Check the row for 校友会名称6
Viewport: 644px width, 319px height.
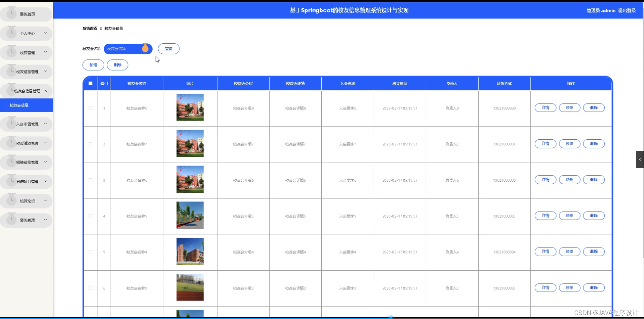point(91,180)
